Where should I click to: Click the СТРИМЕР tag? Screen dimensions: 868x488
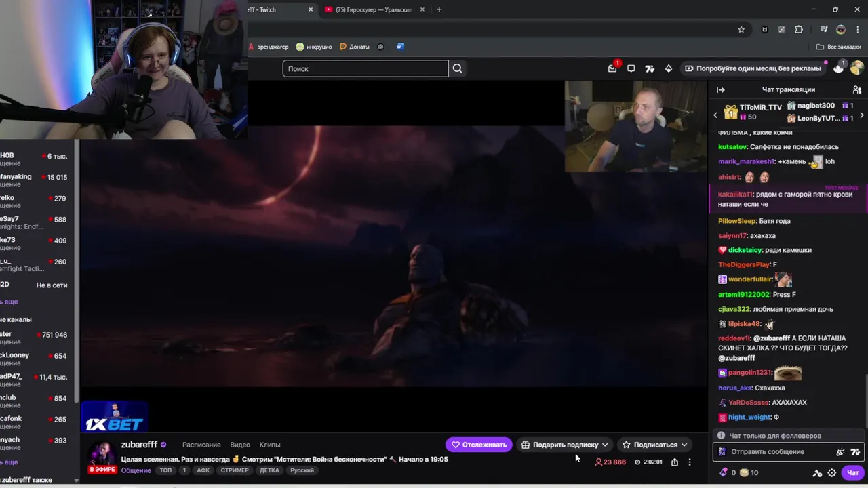coord(235,470)
